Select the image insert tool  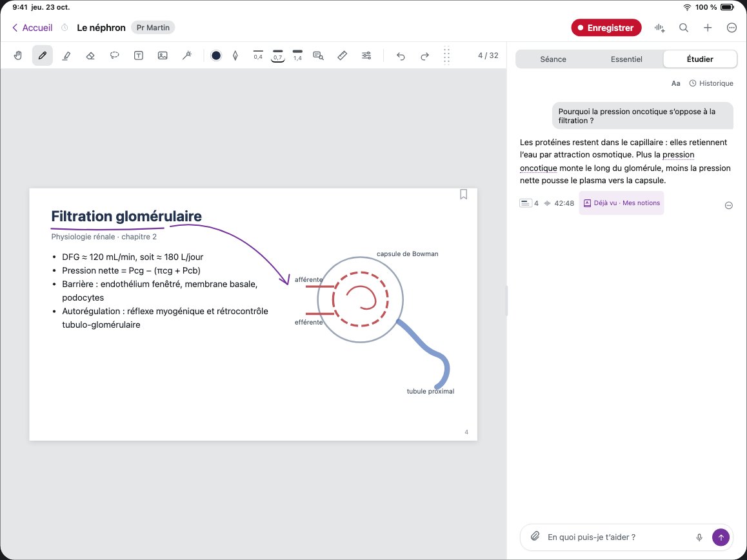point(163,55)
